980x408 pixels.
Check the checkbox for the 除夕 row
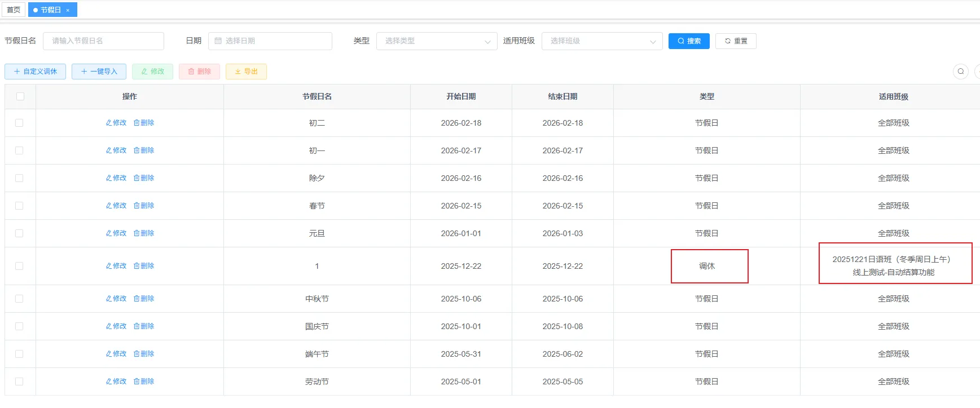pyautogui.click(x=19, y=178)
